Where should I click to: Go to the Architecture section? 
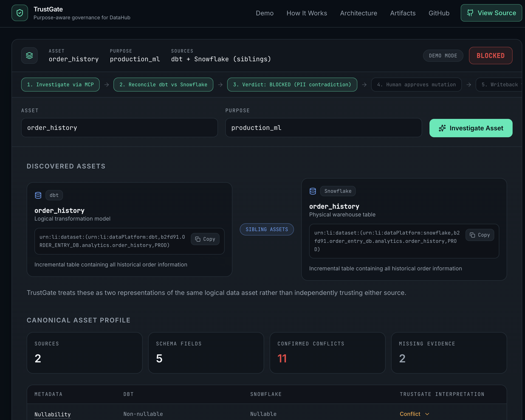[x=358, y=13]
